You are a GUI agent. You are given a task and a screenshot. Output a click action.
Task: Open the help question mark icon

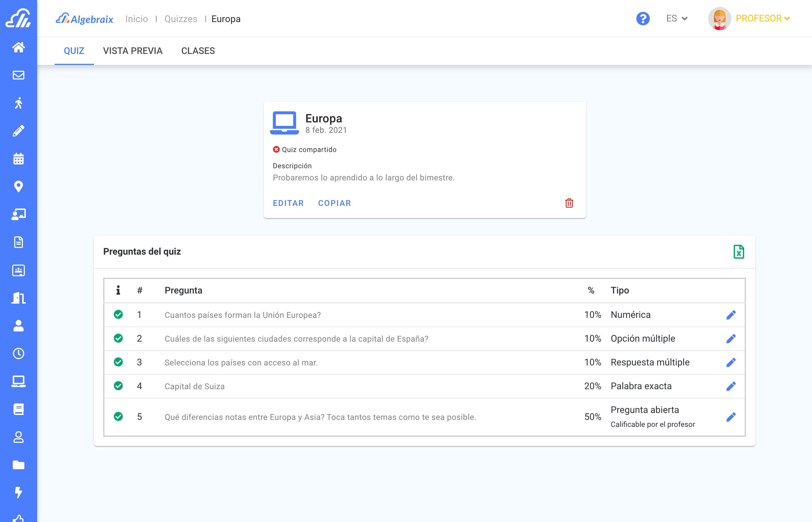[x=643, y=19]
